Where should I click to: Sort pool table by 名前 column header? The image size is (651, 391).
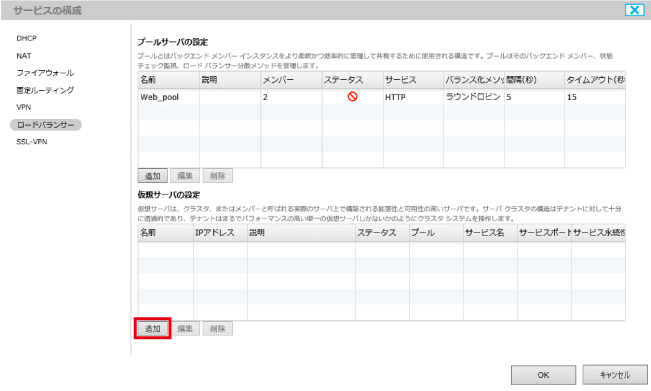point(169,80)
